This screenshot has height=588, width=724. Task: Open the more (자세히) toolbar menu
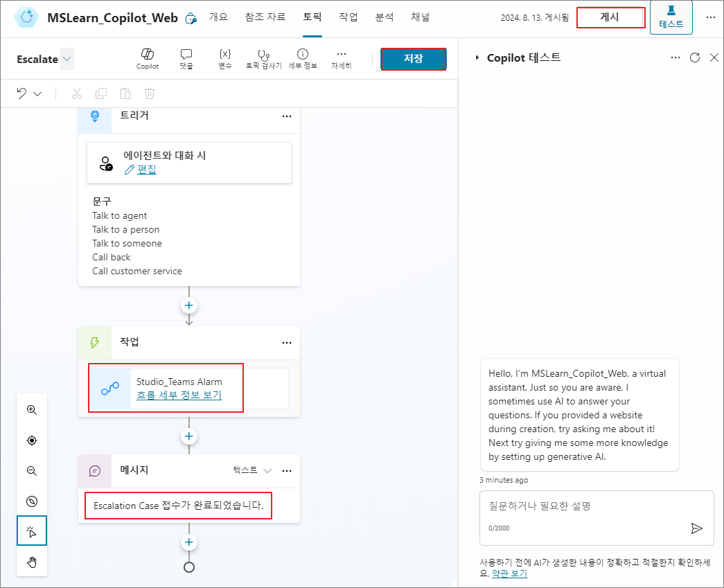[342, 59]
